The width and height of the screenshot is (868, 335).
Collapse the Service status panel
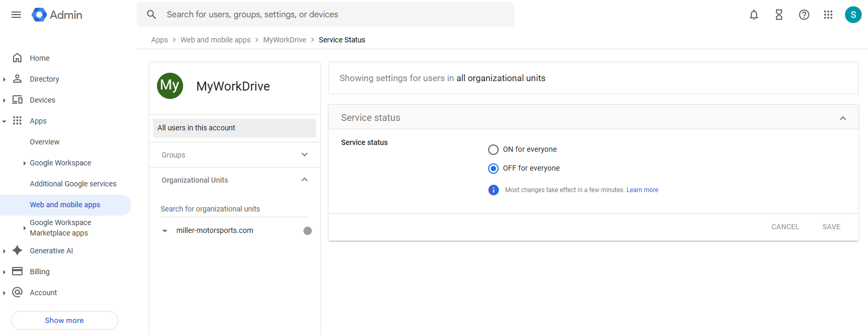click(x=842, y=118)
